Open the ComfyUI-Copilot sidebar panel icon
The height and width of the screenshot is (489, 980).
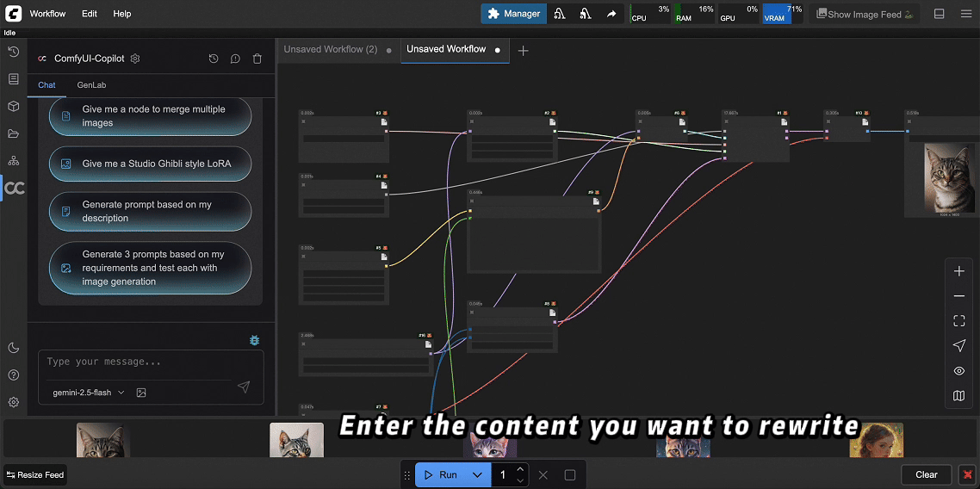click(x=14, y=189)
